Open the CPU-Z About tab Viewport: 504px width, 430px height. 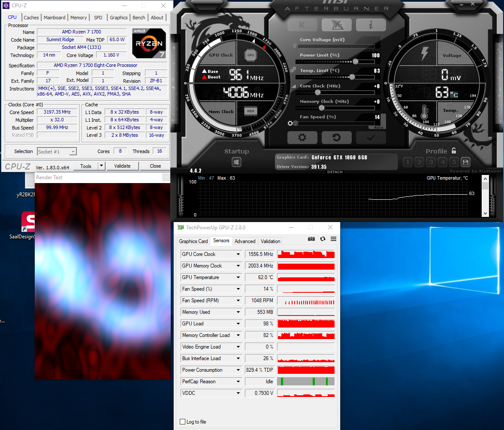tap(157, 18)
